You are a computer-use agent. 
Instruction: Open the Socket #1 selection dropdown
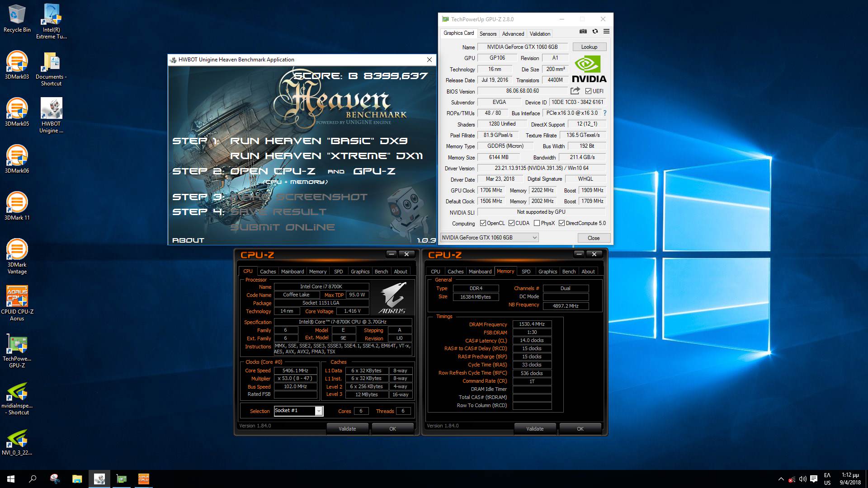tap(299, 411)
